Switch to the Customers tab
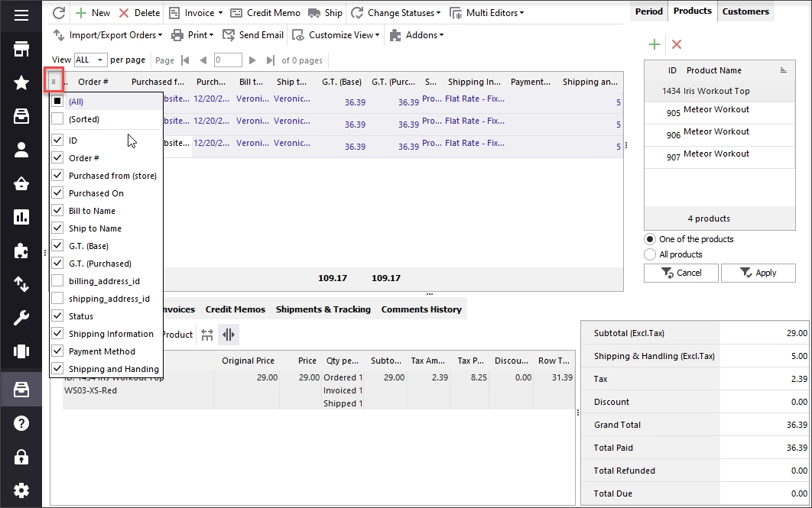This screenshot has height=508, width=812. tap(745, 11)
